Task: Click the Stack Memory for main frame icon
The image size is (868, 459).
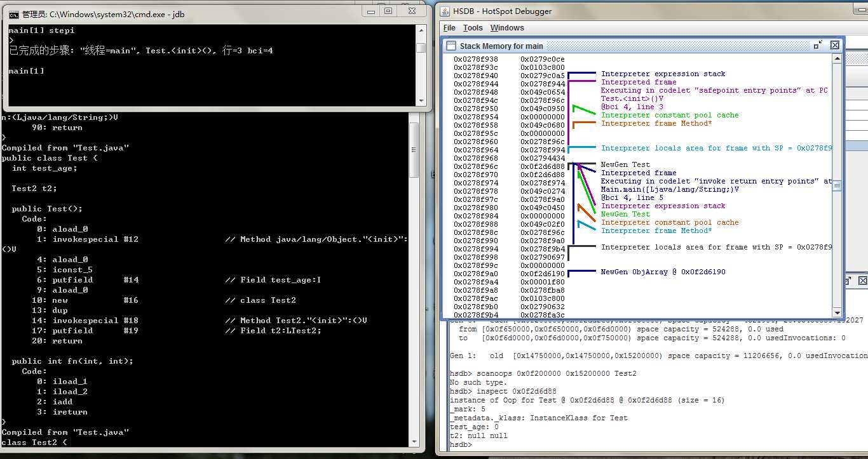Action: (451, 46)
